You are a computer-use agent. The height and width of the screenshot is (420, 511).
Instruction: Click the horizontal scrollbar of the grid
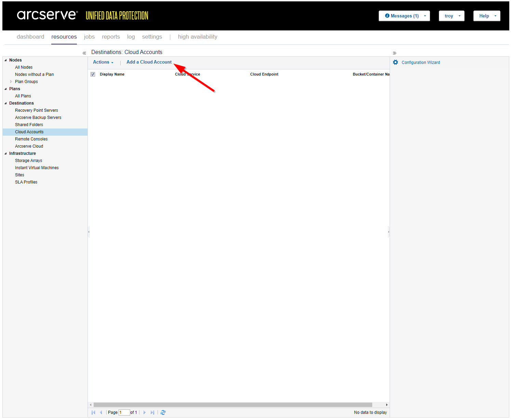pos(233,405)
